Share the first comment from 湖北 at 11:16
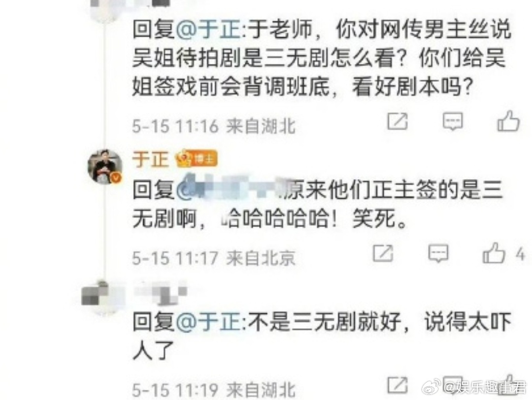Screen dimensions: 532x400 point(398,122)
